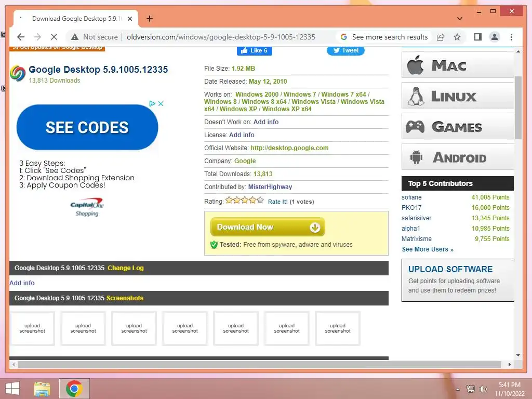The height and width of the screenshot is (399, 532).
Task: Click the SEE CODES ad button
Action: coord(87,127)
